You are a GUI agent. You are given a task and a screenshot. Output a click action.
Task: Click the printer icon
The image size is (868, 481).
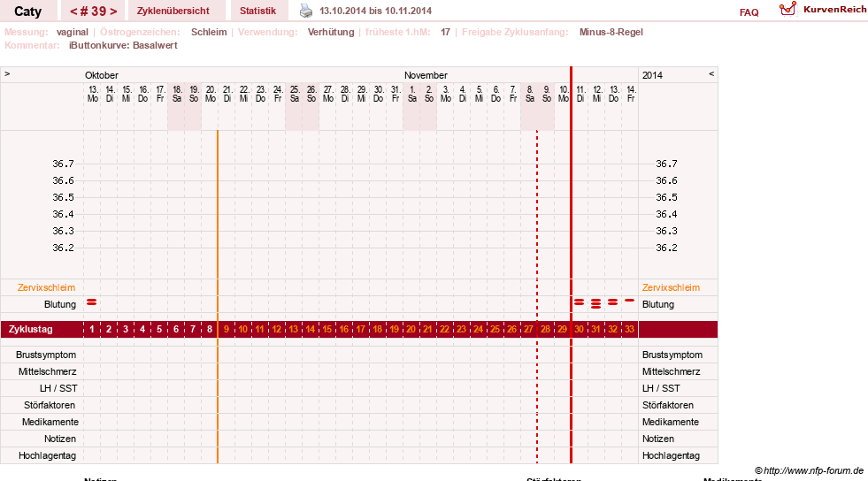[306, 11]
